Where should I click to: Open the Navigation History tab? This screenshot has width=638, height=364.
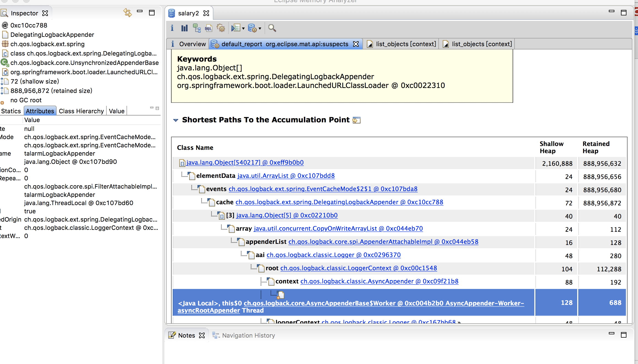[244, 335]
